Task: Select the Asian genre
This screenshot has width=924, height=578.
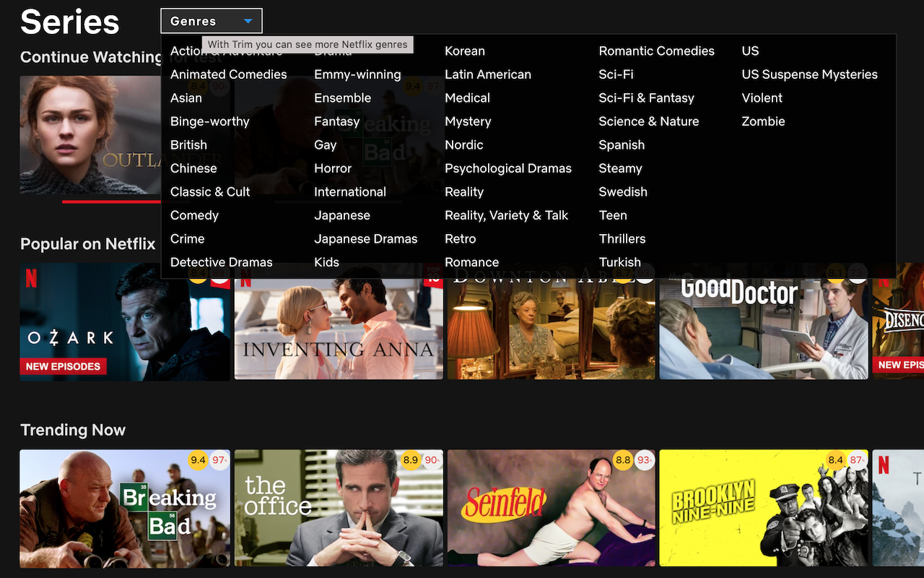Action: [186, 98]
